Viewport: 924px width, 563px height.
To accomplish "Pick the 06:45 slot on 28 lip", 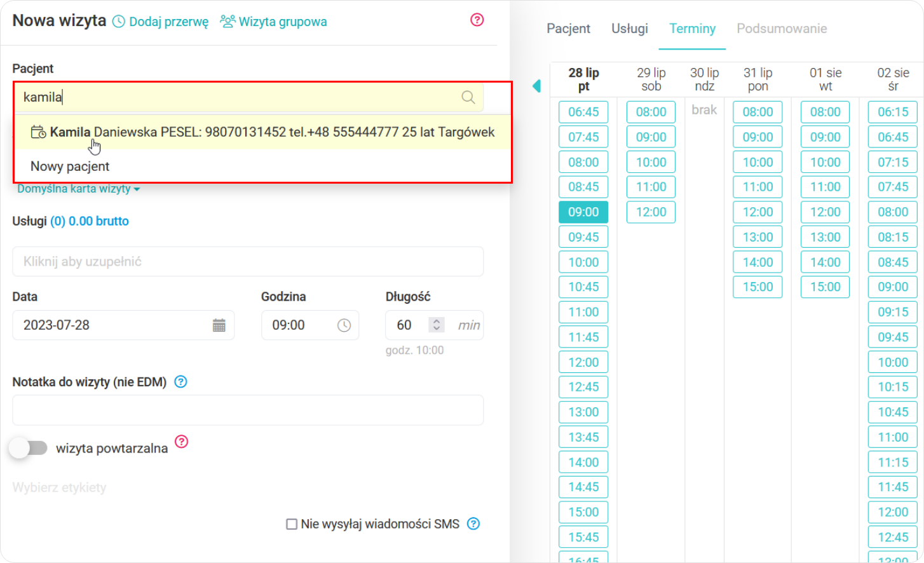I will [x=583, y=112].
